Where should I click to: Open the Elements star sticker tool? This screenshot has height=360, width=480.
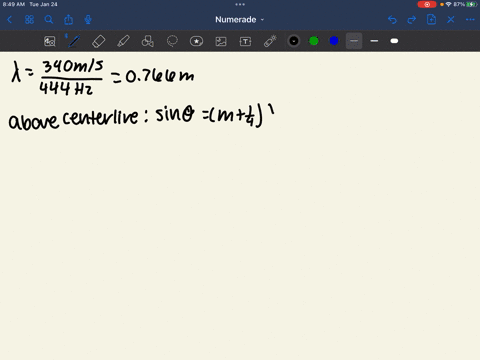pos(196,41)
